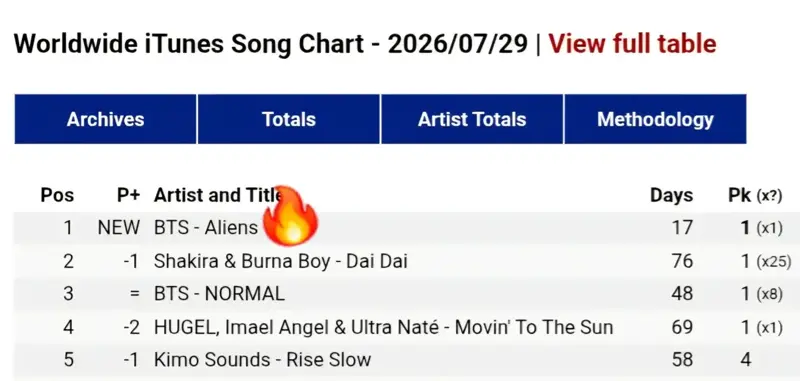Click the P+ column header
The height and width of the screenshot is (381, 800).
(x=128, y=195)
